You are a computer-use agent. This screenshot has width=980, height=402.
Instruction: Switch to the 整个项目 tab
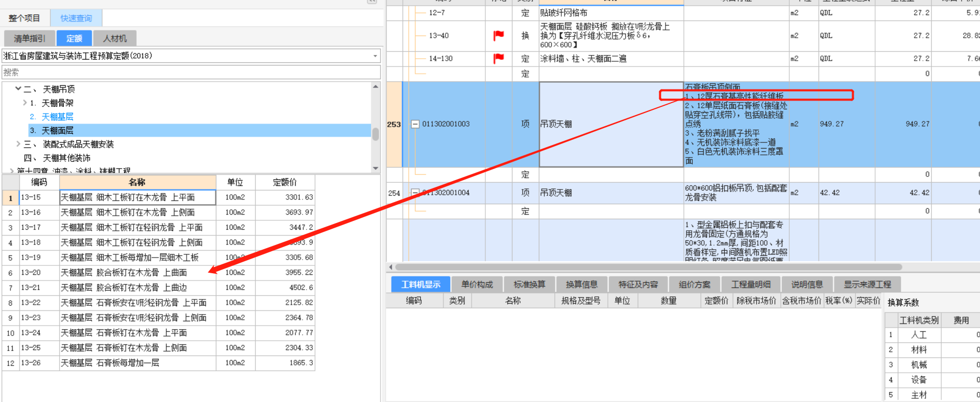tap(25, 18)
